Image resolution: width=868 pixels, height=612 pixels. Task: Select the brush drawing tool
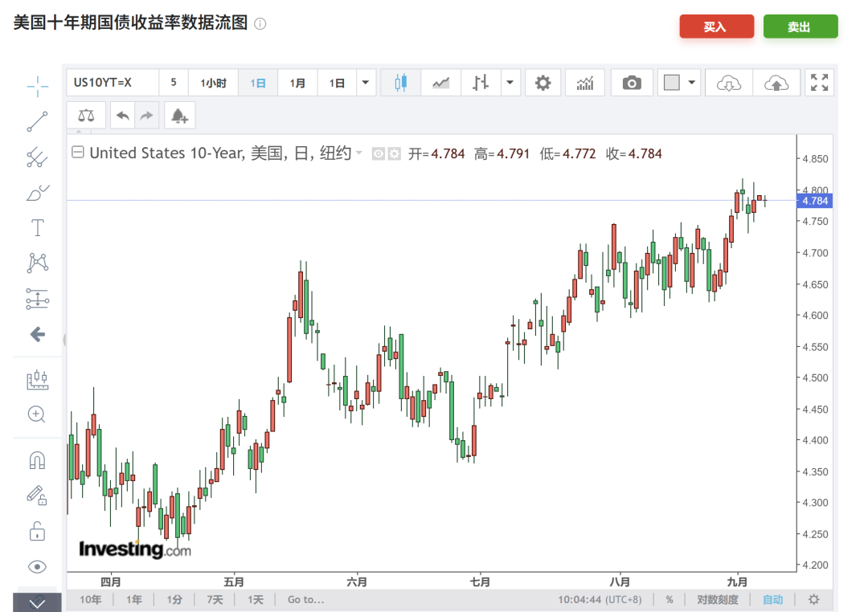point(38,193)
